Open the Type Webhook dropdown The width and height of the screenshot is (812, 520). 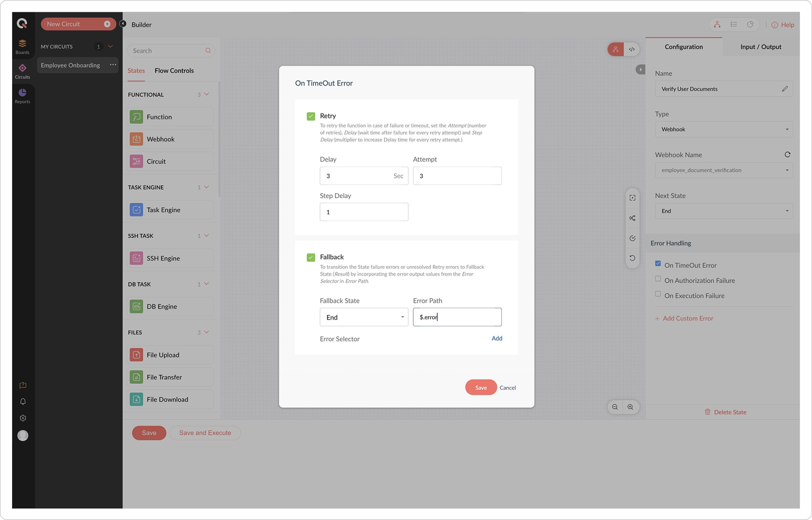pos(723,129)
